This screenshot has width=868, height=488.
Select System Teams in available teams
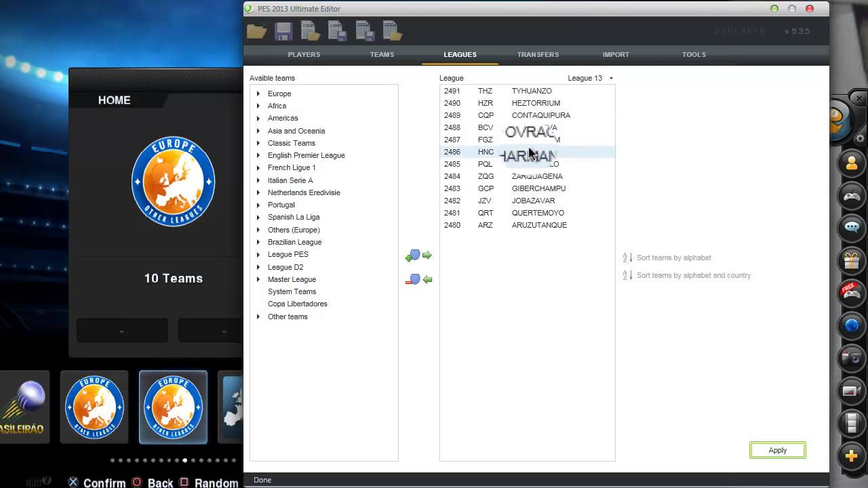[x=292, y=291]
